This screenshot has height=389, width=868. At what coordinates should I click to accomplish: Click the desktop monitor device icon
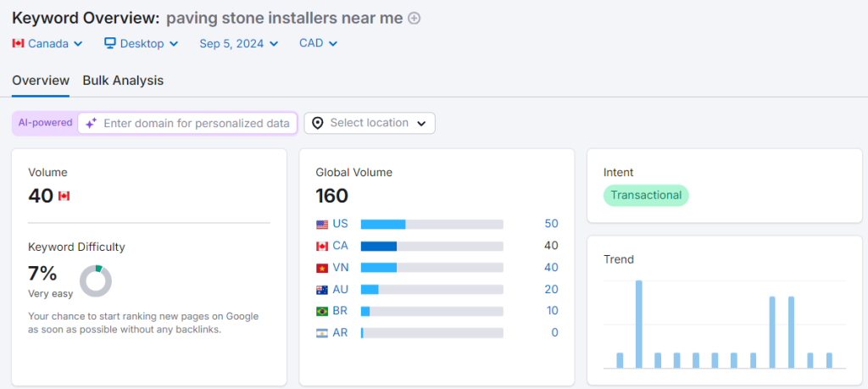[x=110, y=43]
